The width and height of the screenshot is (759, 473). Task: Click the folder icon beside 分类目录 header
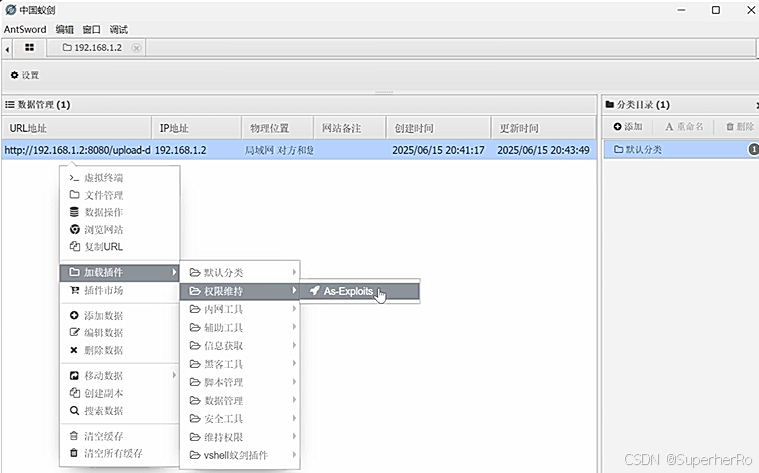coord(610,105)
